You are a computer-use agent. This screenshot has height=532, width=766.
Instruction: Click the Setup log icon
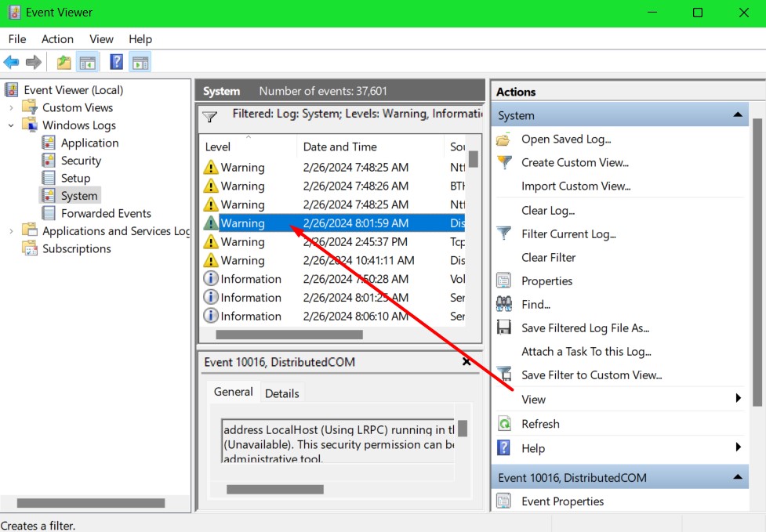tap(49, 178)
